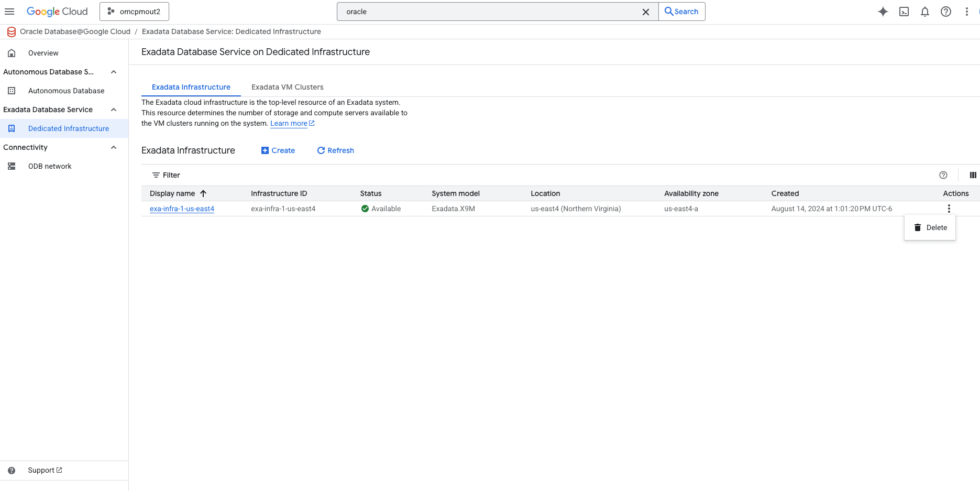
Task: Switch to the Exadata Infrastructure tab
Action: [191, 87]
